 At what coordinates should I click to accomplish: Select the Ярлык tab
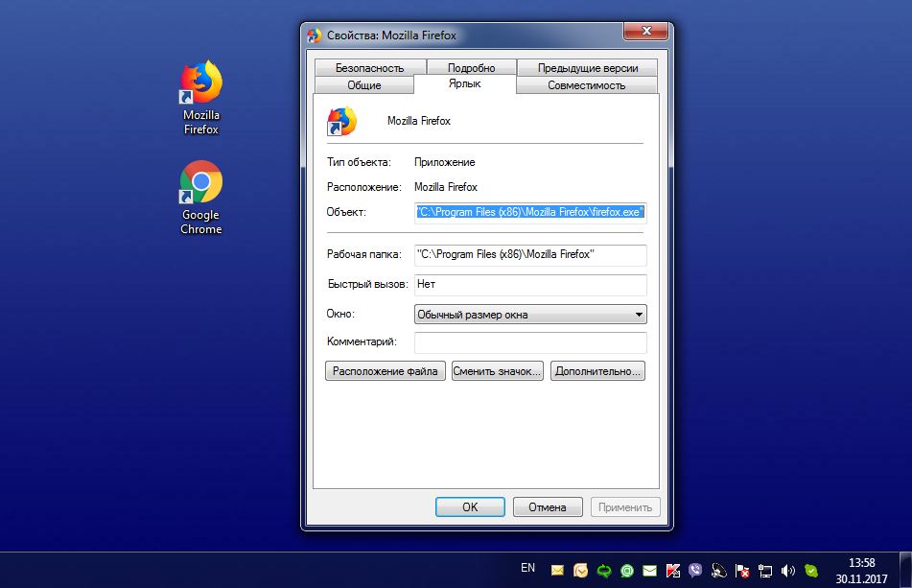click(x=465, y=83)
